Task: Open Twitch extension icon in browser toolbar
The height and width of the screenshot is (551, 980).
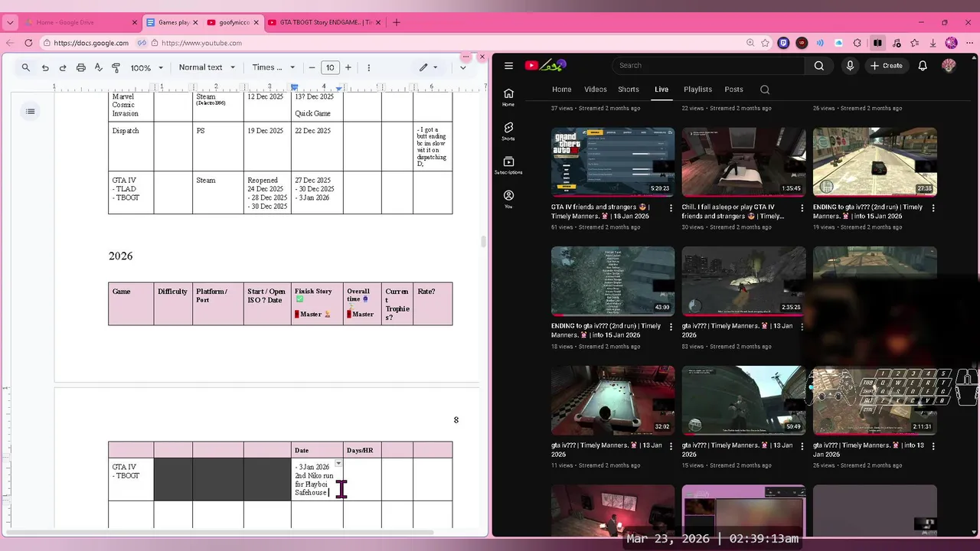Action: click(x=783, y=43)
